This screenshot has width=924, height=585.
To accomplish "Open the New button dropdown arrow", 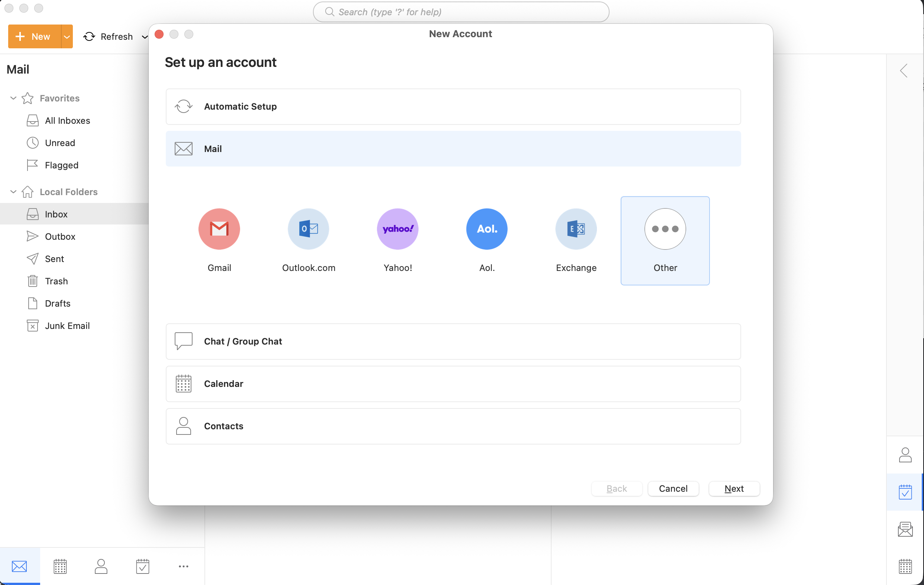I will click(x=66, y=36).
